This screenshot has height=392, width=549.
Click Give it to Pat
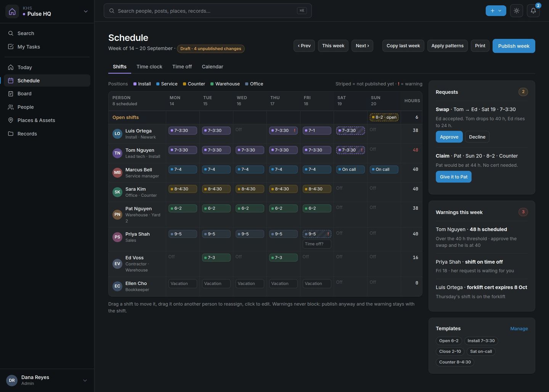pyautogui.click(x=453, y=177)
